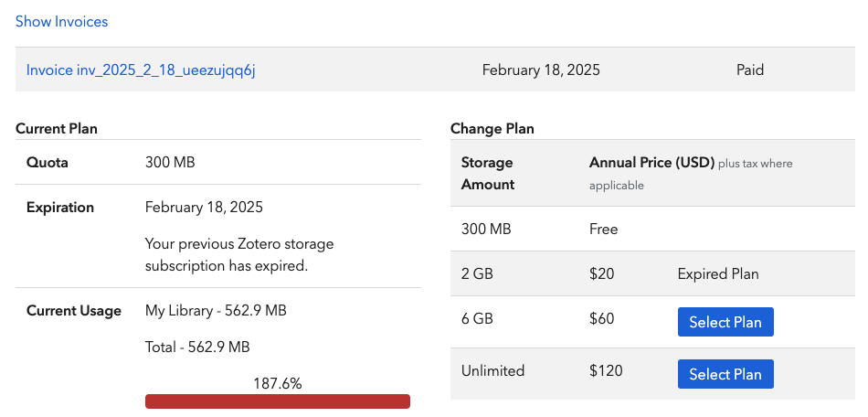Viewport: 868px width, 417px height.
Task: Select the 6 GB plan button
Action: tap(725, 322)
